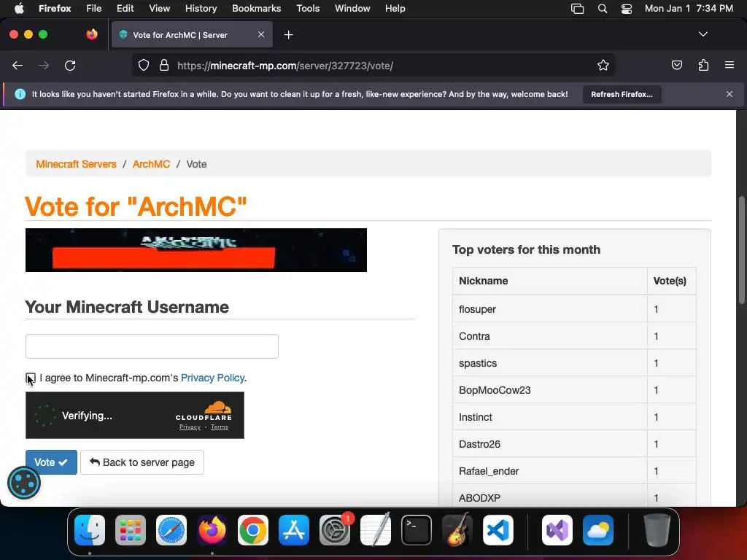Click the blue Vote button
Viewport: 747px width, 560px height.
(51, 462)
